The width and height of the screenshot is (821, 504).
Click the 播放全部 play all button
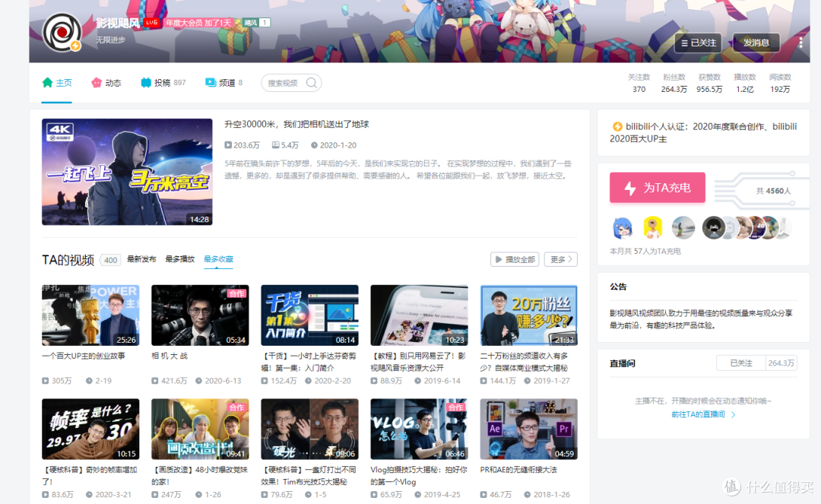click(x=515, y=259)
